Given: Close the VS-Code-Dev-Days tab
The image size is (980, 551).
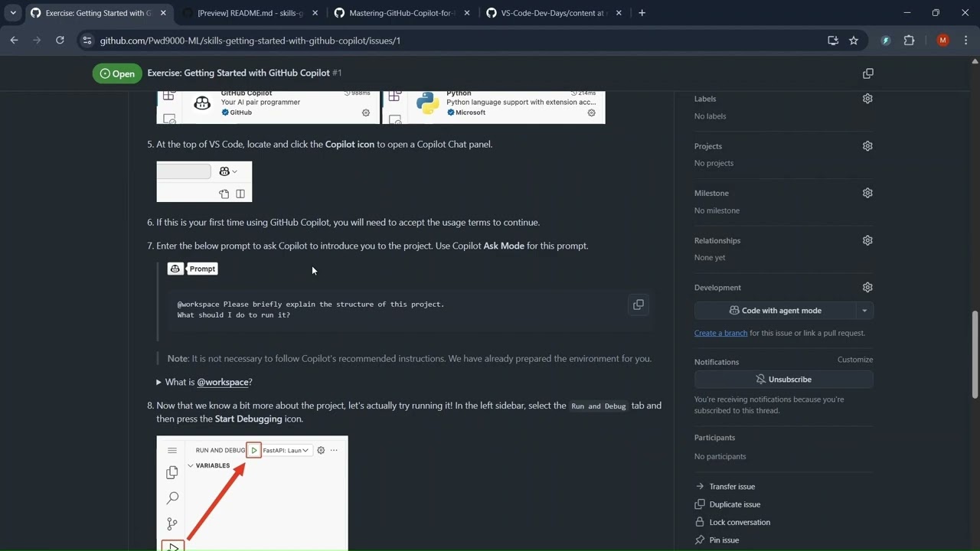Looking at the screenshot, I should click(619, 13).
